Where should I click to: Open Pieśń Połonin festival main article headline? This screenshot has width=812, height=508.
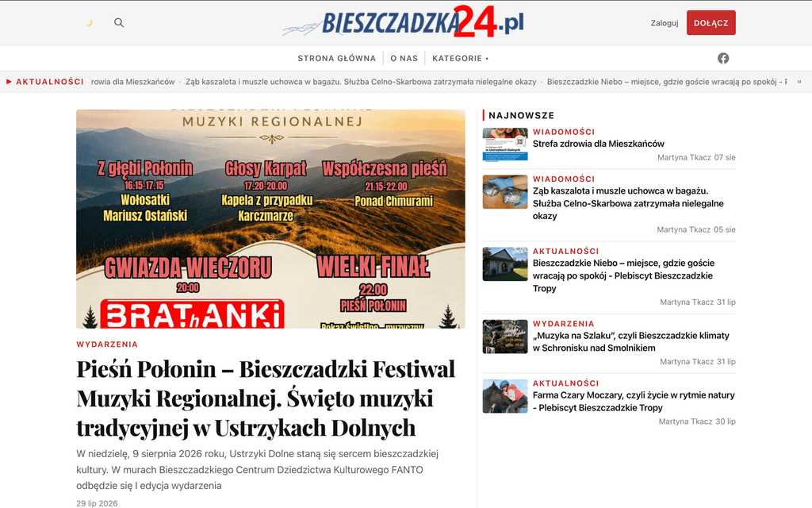(x=266, y=398)
